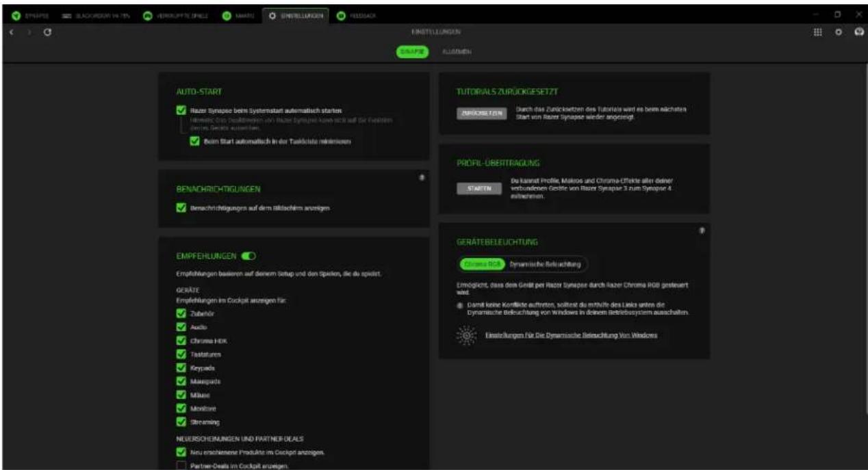Click the gear icon at top right
Viewport: 868px width, 470px height.
coord(839,32)
